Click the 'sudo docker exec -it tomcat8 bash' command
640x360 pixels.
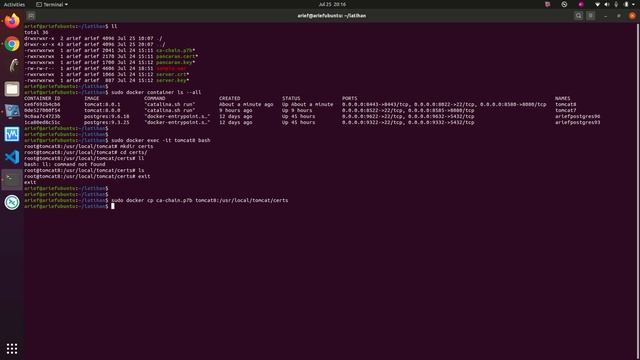point(161,140)
